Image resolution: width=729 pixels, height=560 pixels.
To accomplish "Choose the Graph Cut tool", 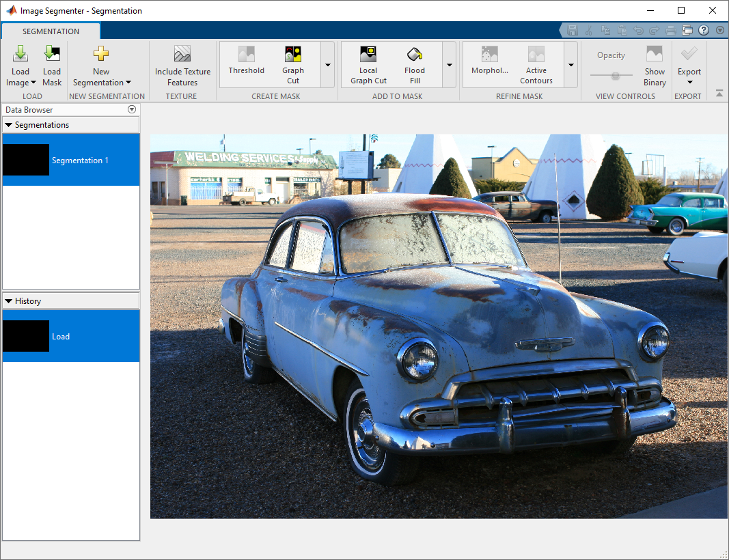I will coord(293,65).
